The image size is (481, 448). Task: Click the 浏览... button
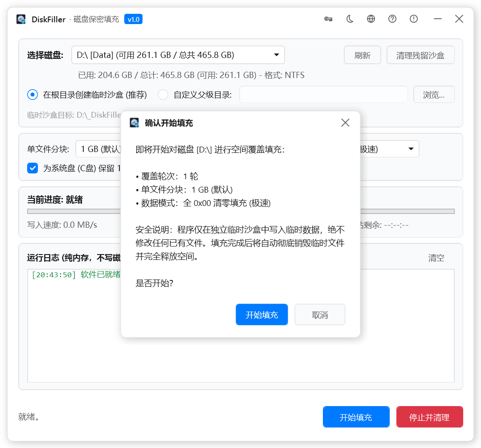click(x=434, y=95)
